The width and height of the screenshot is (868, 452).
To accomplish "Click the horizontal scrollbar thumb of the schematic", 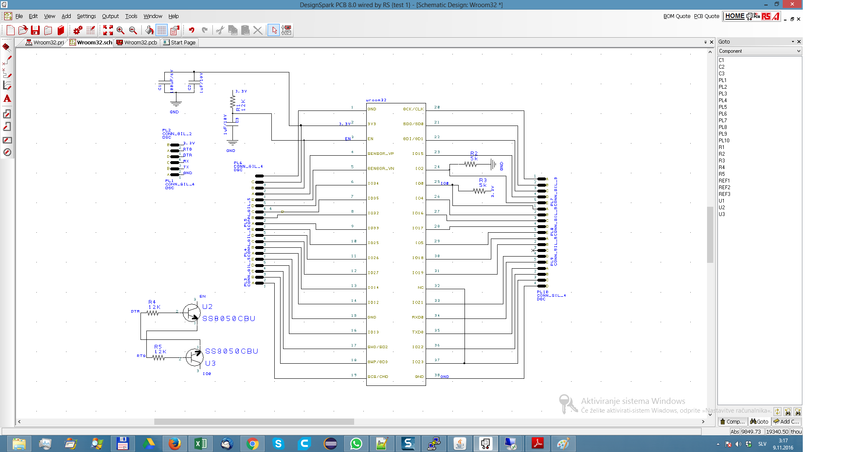I will 254,421.
